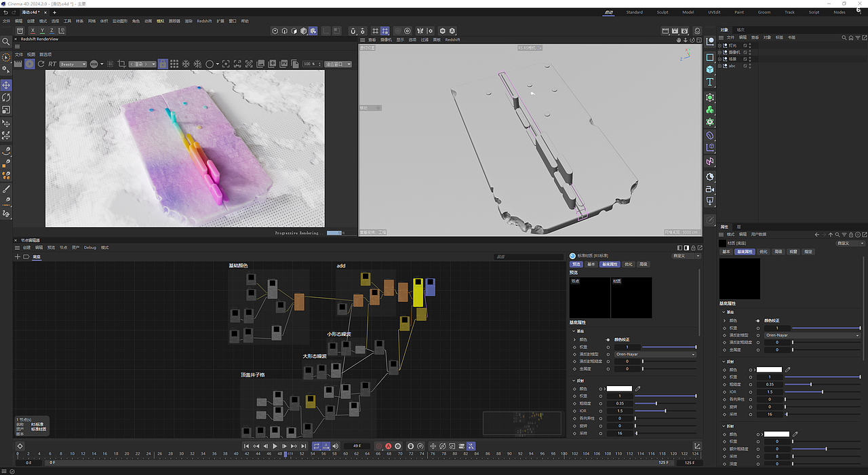Click the yellow output node in node editor

click(418, 292)
